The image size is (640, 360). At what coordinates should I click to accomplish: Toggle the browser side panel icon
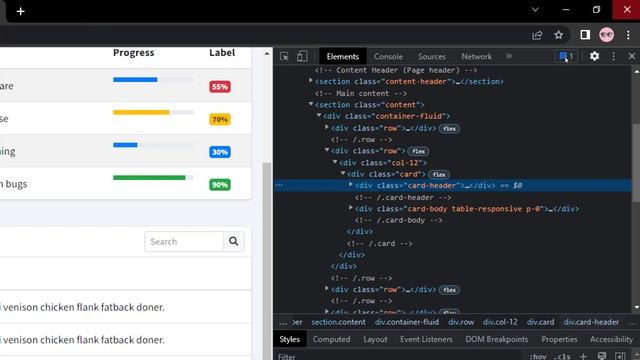(585, 35)
